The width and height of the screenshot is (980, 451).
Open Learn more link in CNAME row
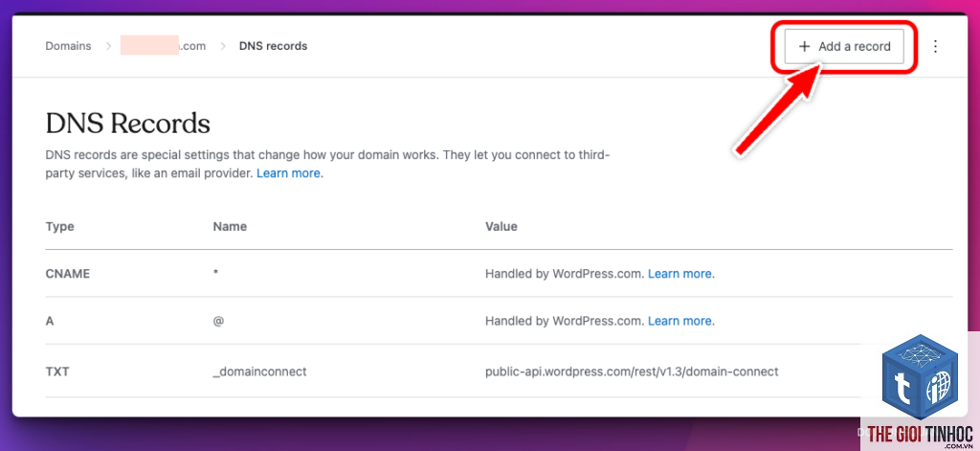coord(679,273)
